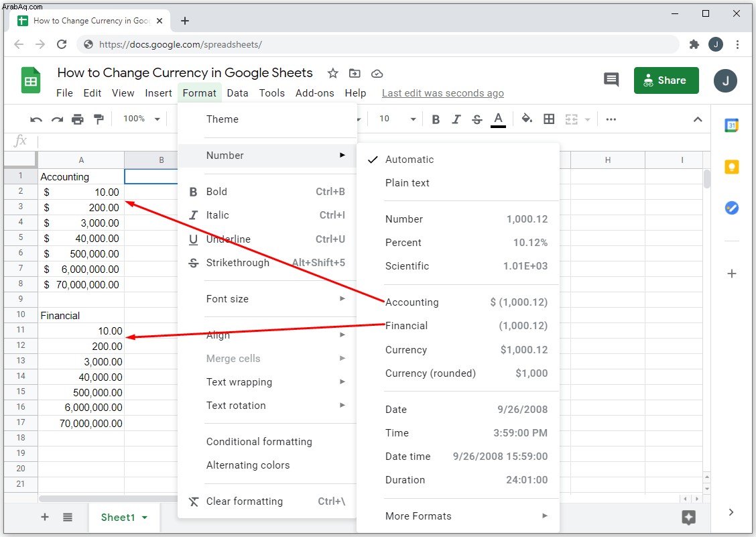This screenshot has width=756, height=537.
Task: Choose Plain text format
Action: click(x=458, y=183)
